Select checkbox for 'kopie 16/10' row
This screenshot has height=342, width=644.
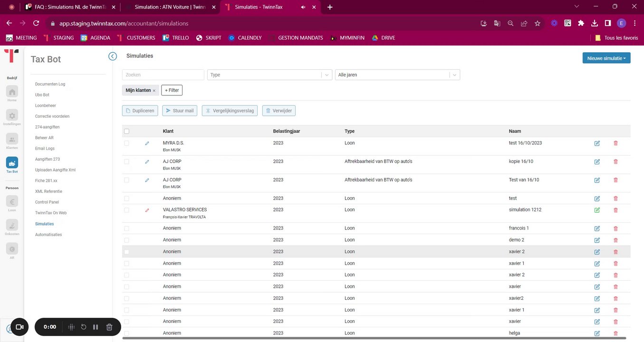126,161
